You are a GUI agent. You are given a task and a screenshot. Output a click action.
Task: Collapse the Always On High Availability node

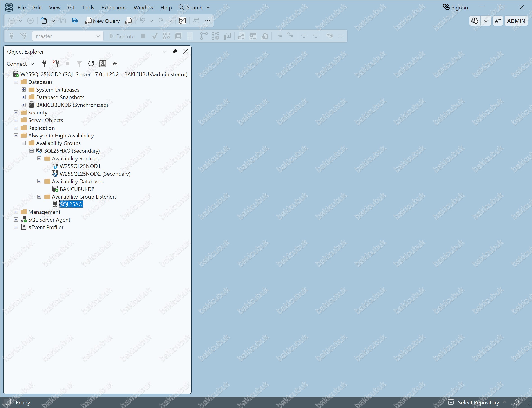tap(16, 136)
